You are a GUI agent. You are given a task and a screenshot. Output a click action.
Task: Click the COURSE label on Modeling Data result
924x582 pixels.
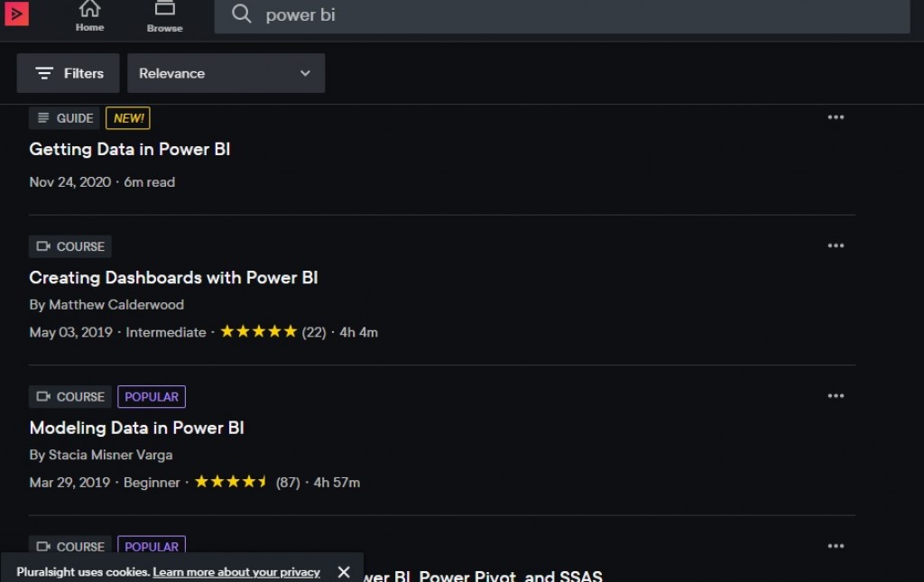click(x=70, y=396)
